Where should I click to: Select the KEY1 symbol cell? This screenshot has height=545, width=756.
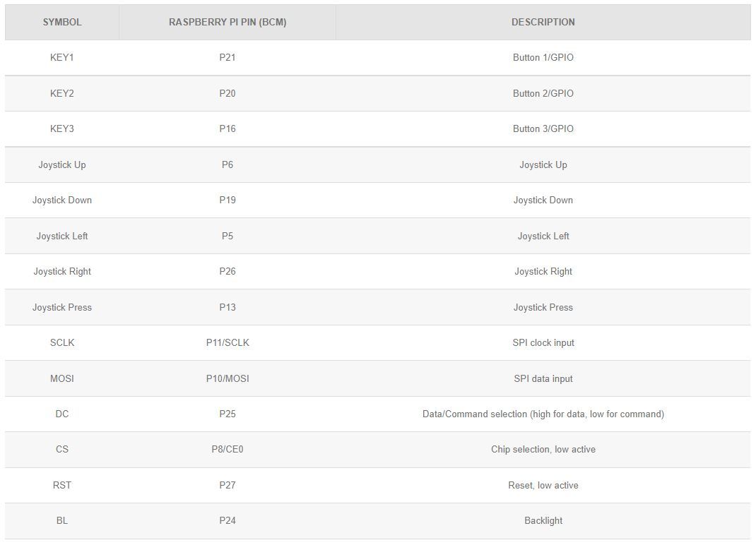click(x=62, y=58)
